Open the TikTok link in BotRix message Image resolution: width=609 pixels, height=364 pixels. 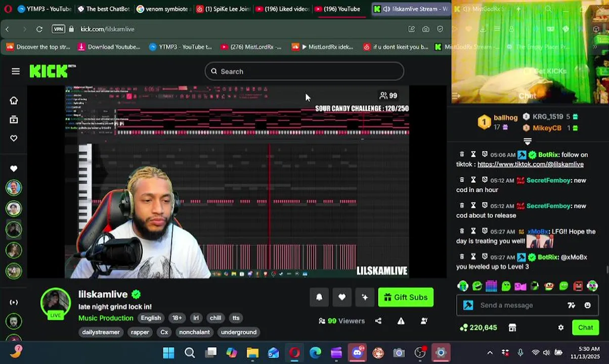[531, 164]
